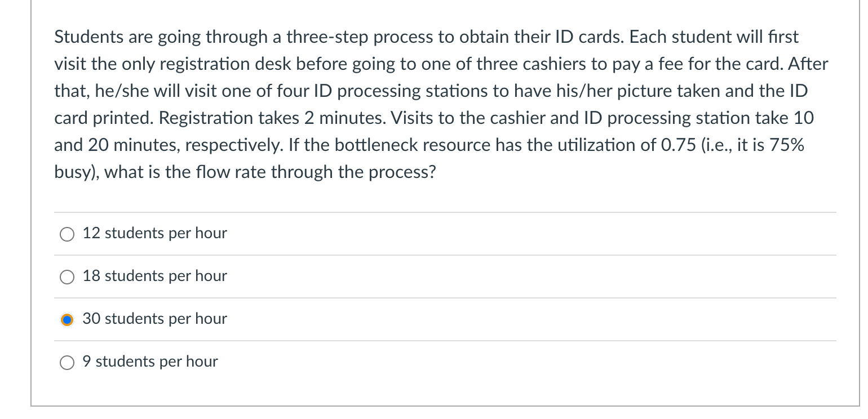This screenshot has height=419, width=868.
Task: Click the '18 students per hour' answer label
Action: point(154,276)
